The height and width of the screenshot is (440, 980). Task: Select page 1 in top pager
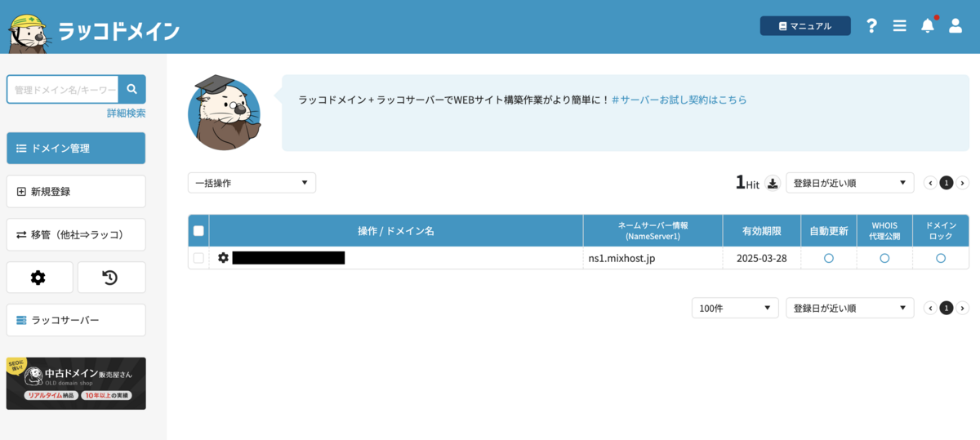click(x=947, y=183)
